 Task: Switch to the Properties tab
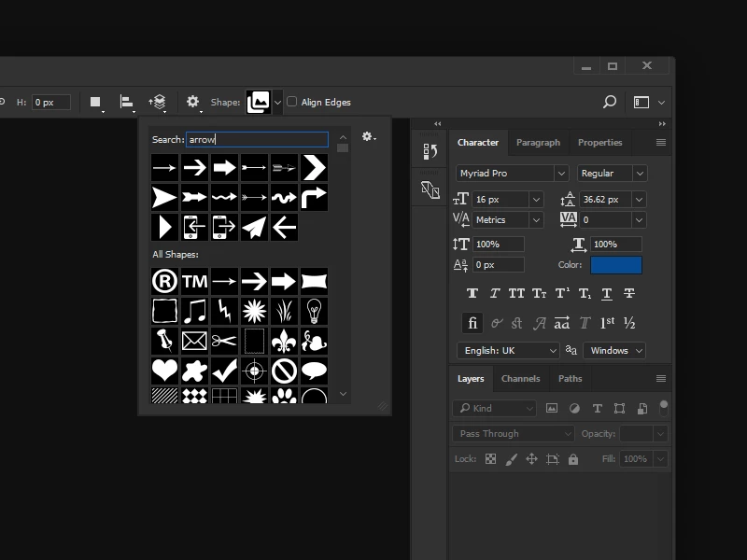(x=599, y=143)
